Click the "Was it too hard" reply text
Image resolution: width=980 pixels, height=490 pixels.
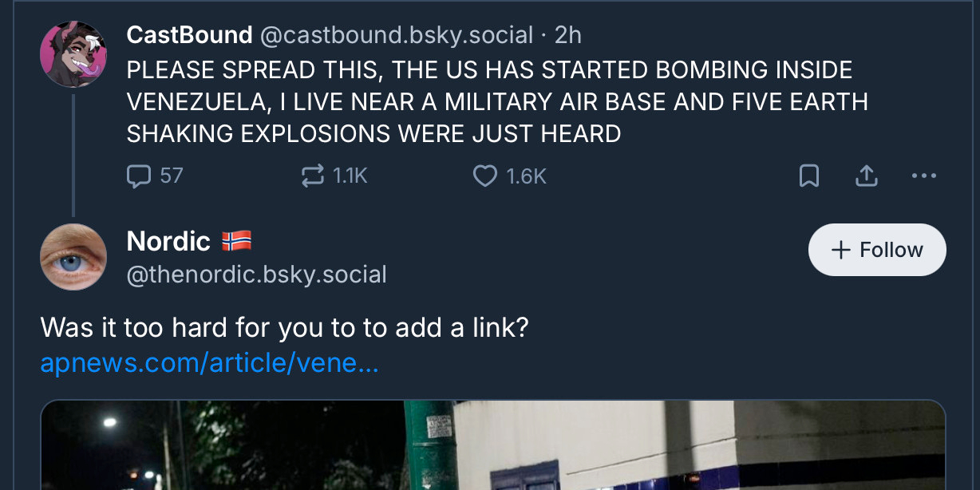pyautogui.click(x=284, y=327)
